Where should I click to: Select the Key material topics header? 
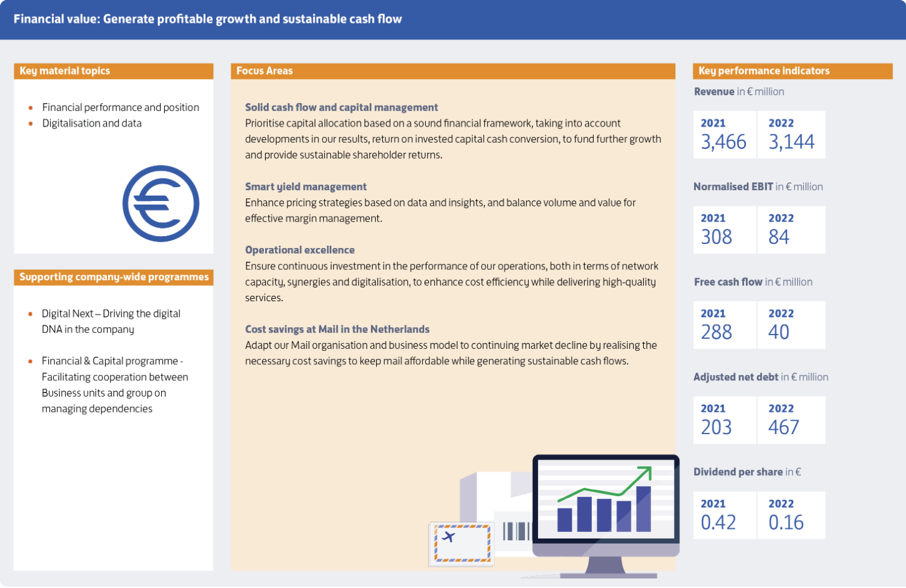click(x=114, y=71)
